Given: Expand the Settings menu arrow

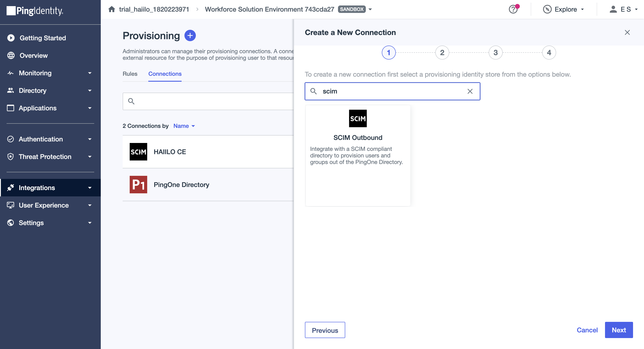Looking at the screenshot, I should (90, 223).
